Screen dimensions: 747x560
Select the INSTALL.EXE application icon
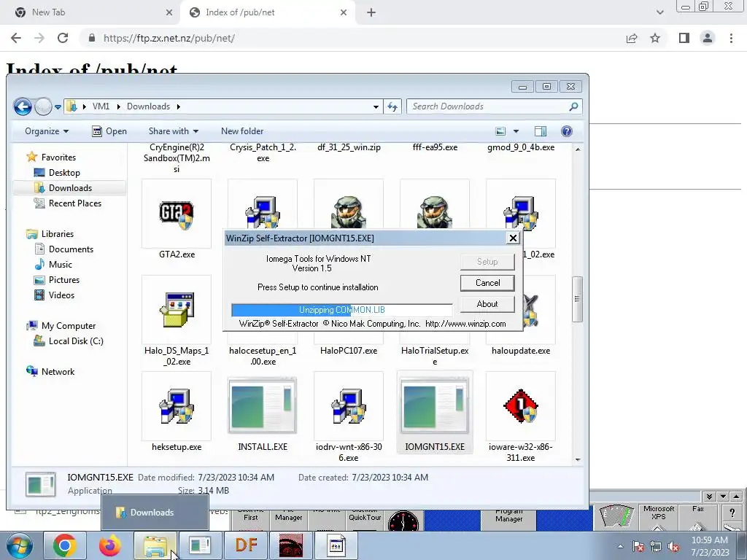coord(263,406)
